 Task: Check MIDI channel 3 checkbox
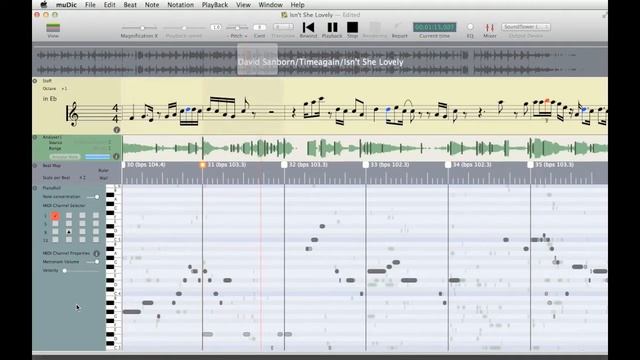[82, 216]
